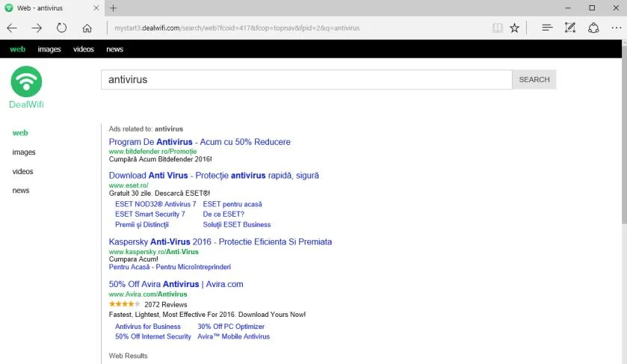This screenshot has height=364, width=627.
Task: Click 'Ads related to: antivirus' text
Action: (x=146, y=129)
